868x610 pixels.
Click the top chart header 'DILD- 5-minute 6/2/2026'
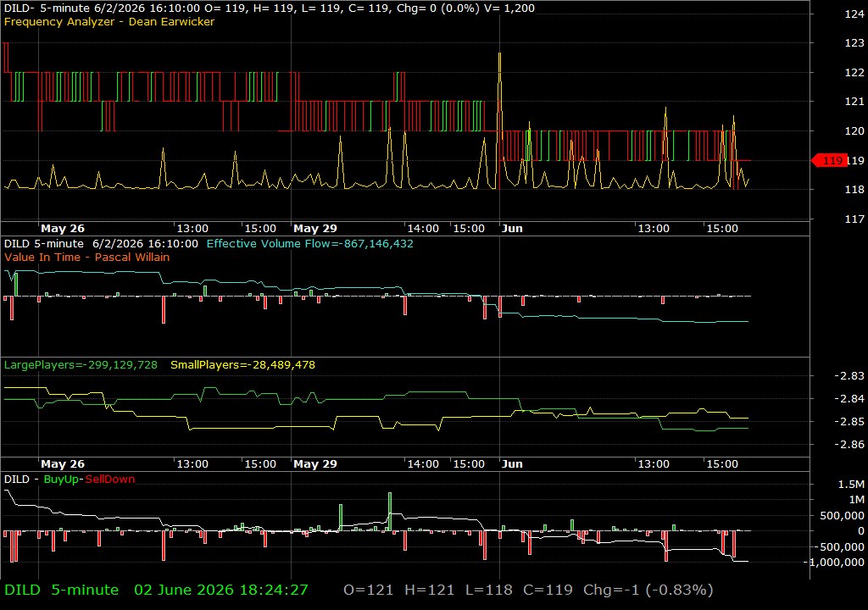(x=102, y=8)
